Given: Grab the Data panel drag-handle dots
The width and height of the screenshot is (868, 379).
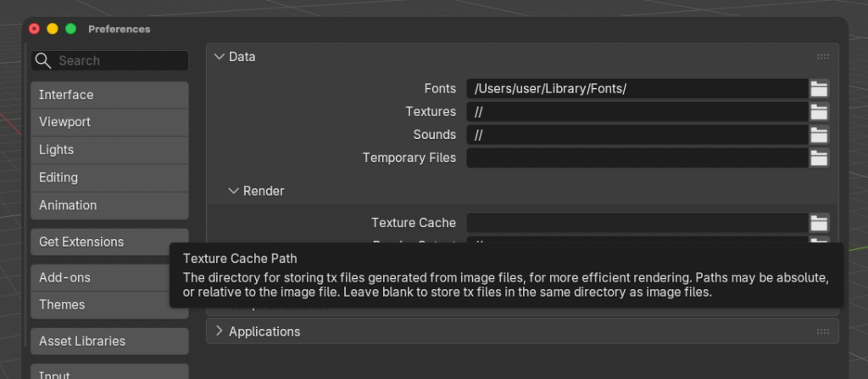Looking at the screenshot, I should click(x=822, y=57).
